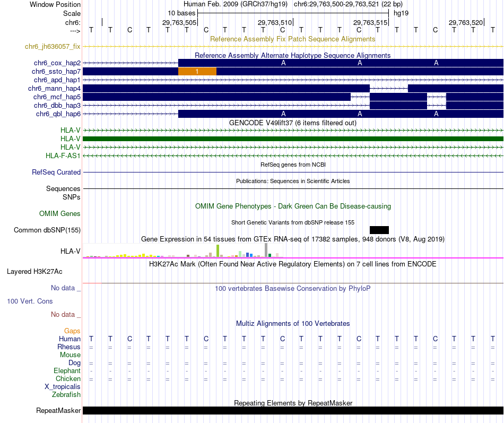Select the chr6_mcf_hap5 haplotype label
This screenshot has width=504, height=423.
coord(57,97)
